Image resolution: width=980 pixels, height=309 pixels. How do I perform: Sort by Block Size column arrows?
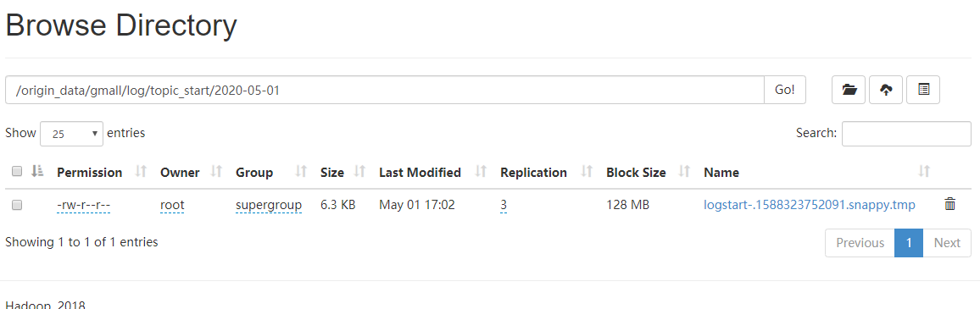684,172
